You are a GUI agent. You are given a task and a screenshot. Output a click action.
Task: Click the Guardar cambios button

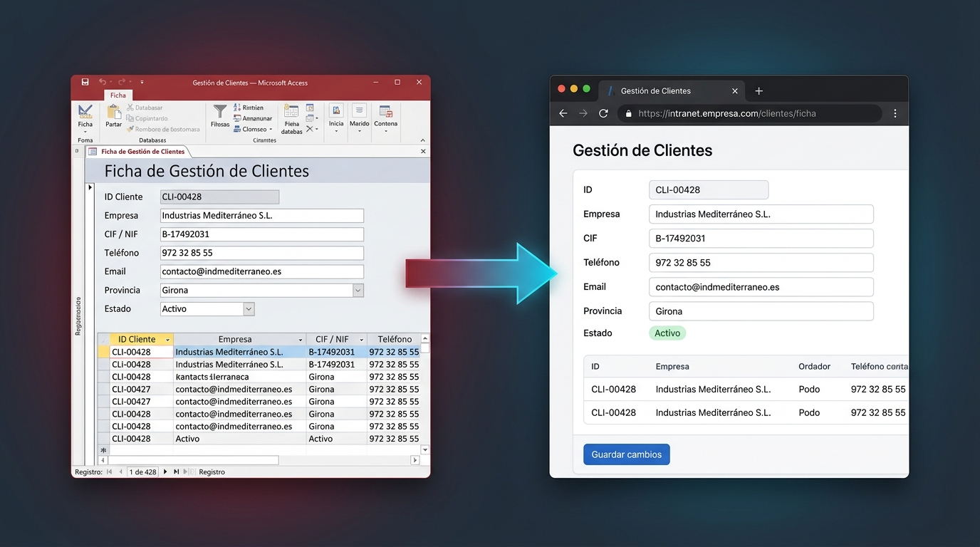[x=627, y=454]
